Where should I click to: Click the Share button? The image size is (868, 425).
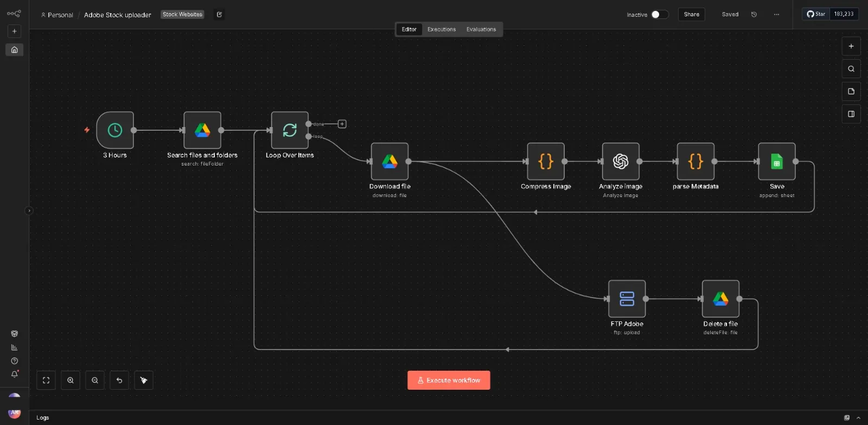tap(692, 15)
